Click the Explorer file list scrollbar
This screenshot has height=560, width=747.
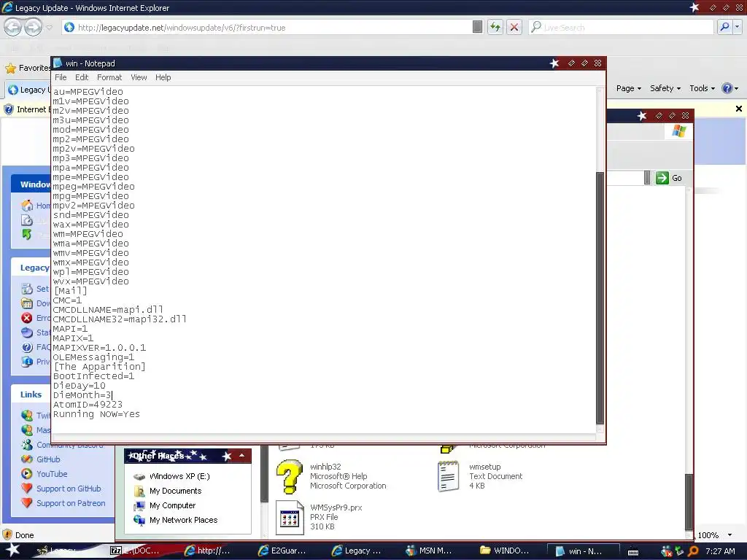(689, 502)
